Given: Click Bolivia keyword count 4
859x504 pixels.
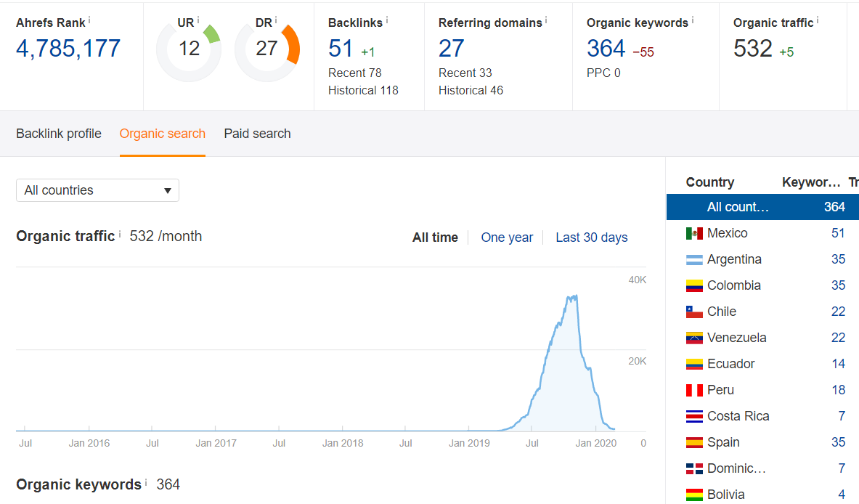Looking at the screenshot, I should pyautogui.click(x=842, y=495).
